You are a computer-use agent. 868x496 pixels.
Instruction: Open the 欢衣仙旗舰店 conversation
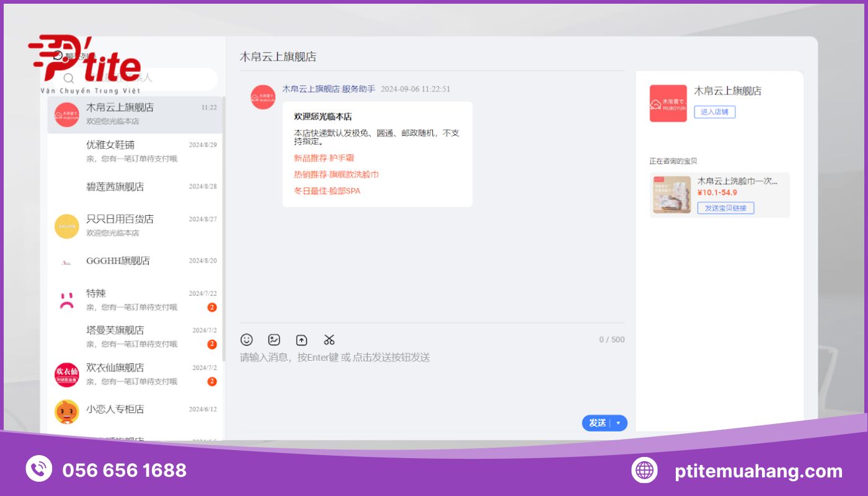[x=135, y=374]
